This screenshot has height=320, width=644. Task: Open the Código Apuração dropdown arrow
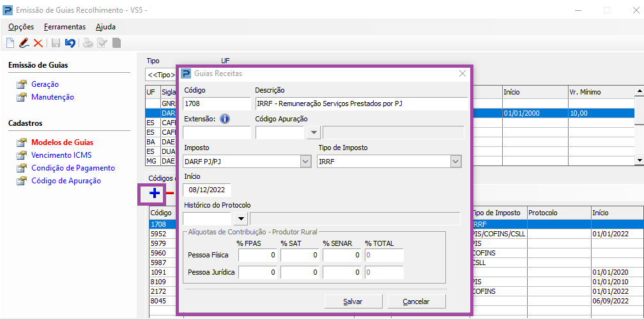tap(313, 133)
